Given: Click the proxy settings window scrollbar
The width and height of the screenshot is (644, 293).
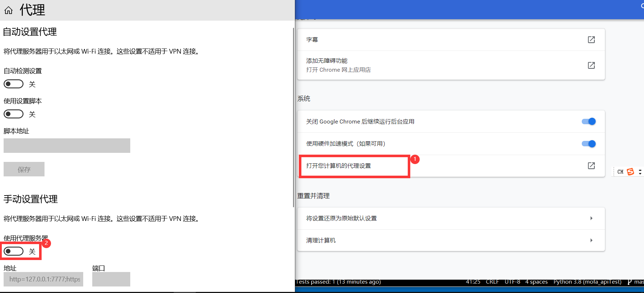Looking at the screenshot, I should pyautogui.click(x=293, y=117).
